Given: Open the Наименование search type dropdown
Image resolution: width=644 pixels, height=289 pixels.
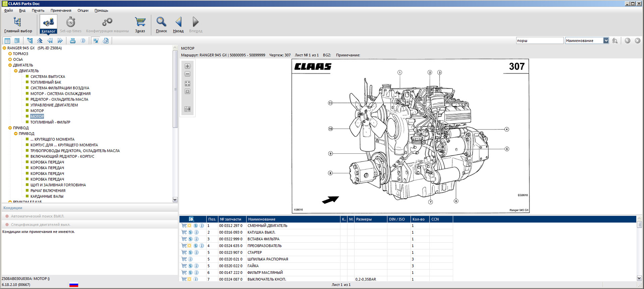Looking at the screenshot, I should pyautogui.click(x=606, y=41).
